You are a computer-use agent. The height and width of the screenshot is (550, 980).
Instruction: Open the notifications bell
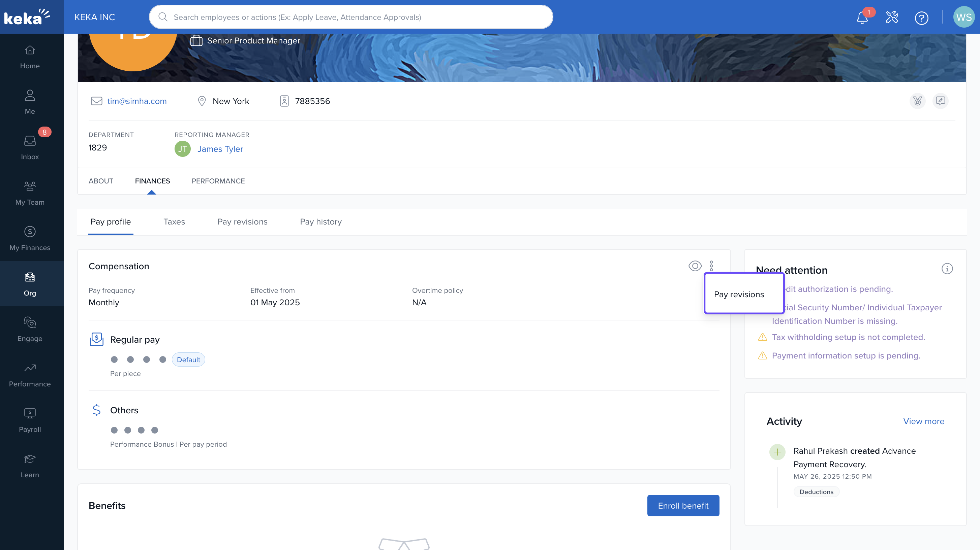[862, 18]
